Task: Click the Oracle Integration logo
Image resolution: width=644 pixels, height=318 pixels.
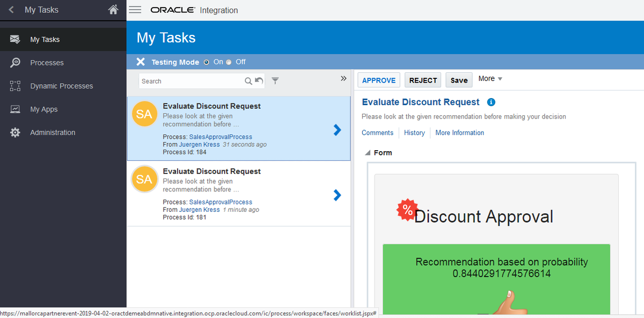Action: [194, 10]
